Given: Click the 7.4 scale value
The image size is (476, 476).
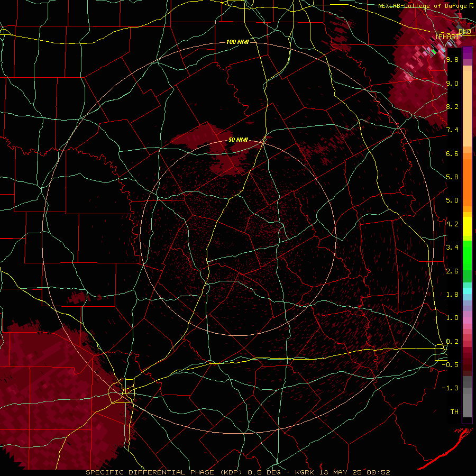Looking at the screenshot, I should pos(452,130).
